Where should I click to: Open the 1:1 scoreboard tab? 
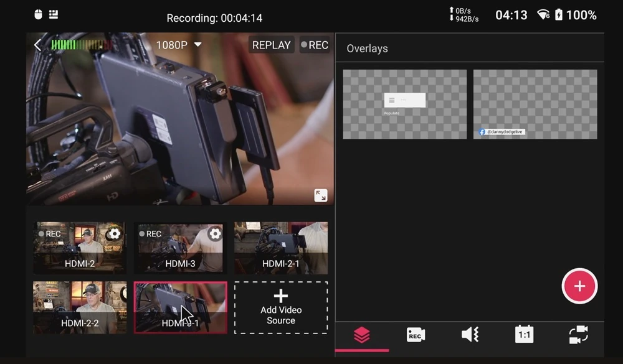(x=524, y=335)
